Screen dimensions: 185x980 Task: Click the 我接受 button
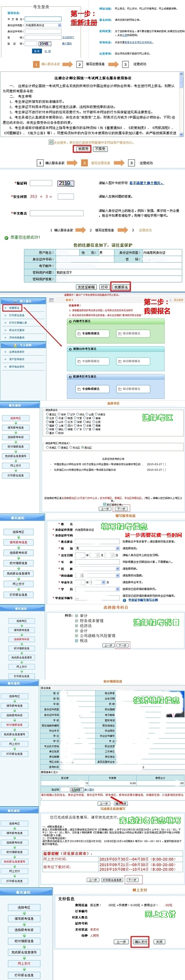83,149
